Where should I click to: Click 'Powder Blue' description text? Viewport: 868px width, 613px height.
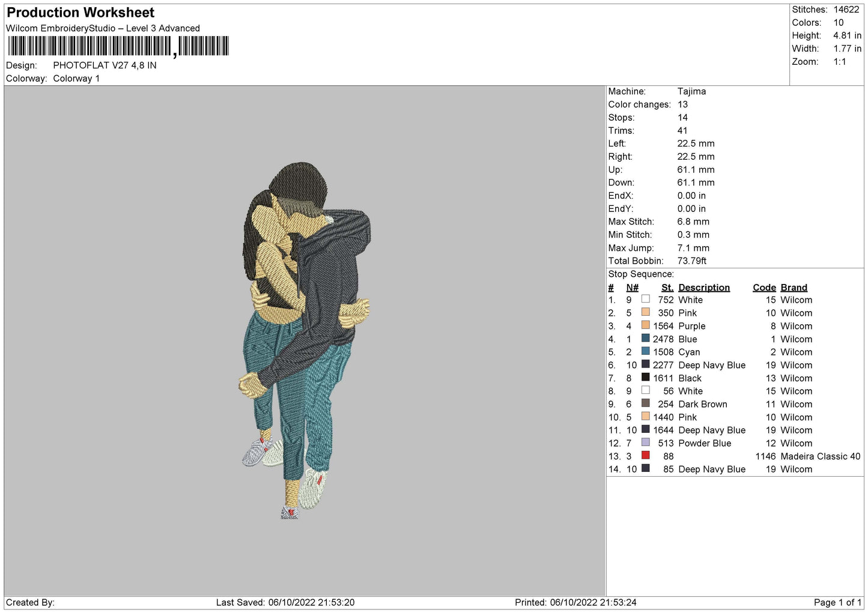coord(705,443)
